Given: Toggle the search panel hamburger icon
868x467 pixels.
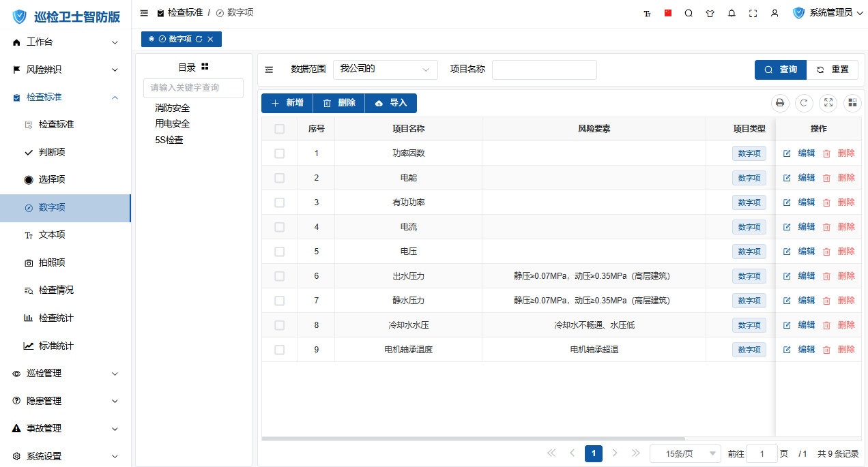Looking at the screenshot, I should [x=269, y=70].
